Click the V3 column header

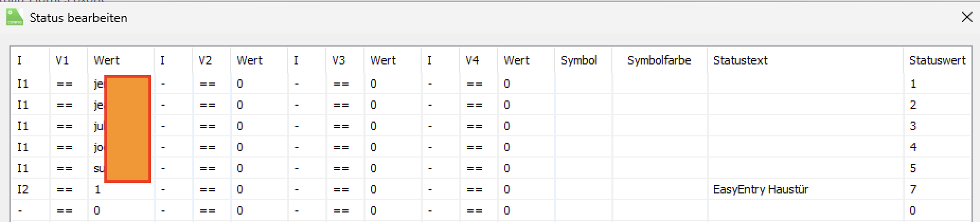point(338,61)
